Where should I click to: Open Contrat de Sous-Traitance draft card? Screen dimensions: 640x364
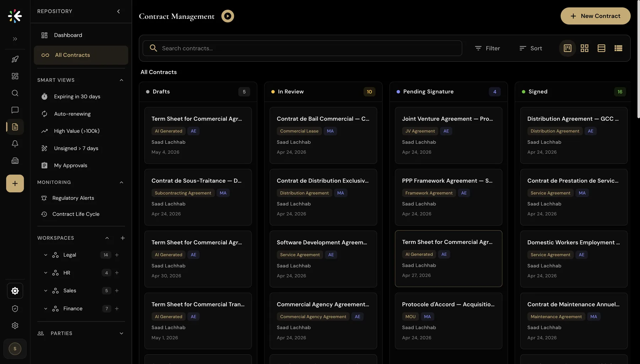tap(198, 197)
